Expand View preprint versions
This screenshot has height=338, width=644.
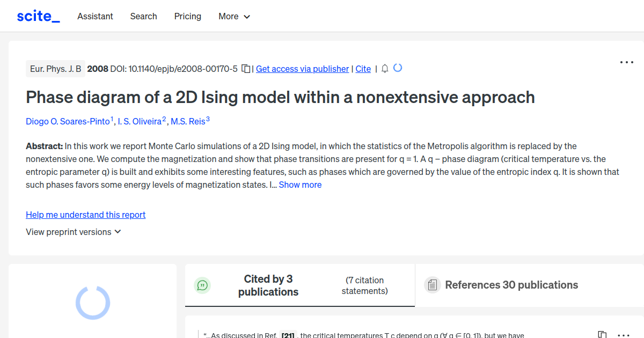[x=74, y=232]
